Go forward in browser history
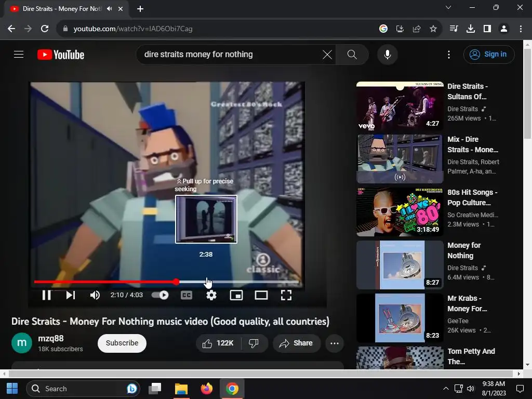Viewport: 532px width, 399px height. point(28,29)
